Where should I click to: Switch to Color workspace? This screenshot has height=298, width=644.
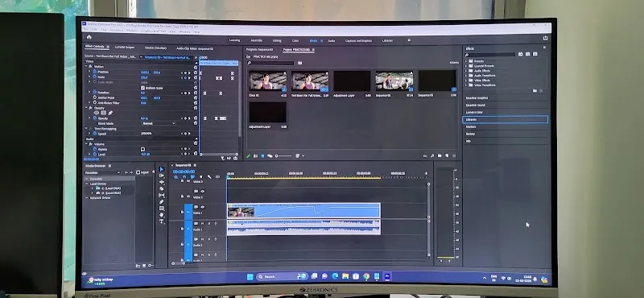(x=295, y=41)
